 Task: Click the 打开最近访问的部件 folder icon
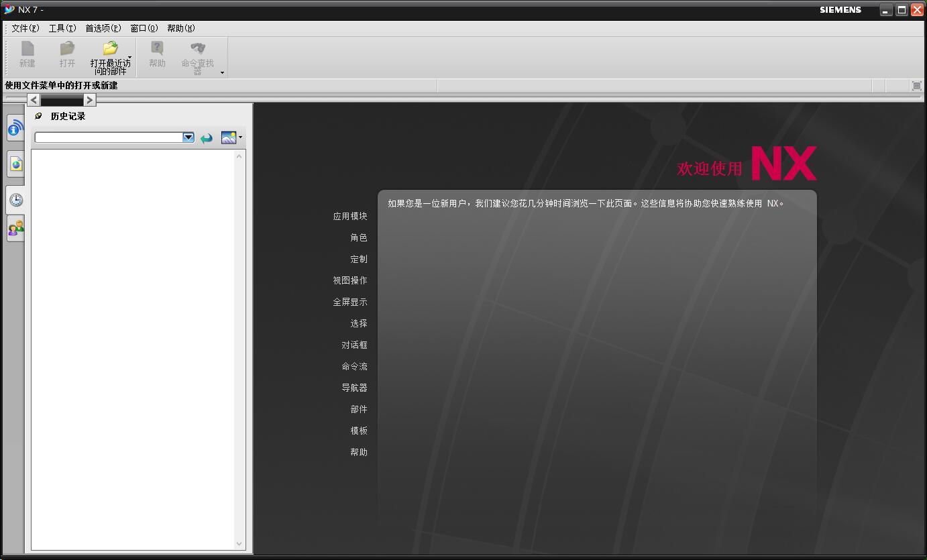(x=110, y=48)
